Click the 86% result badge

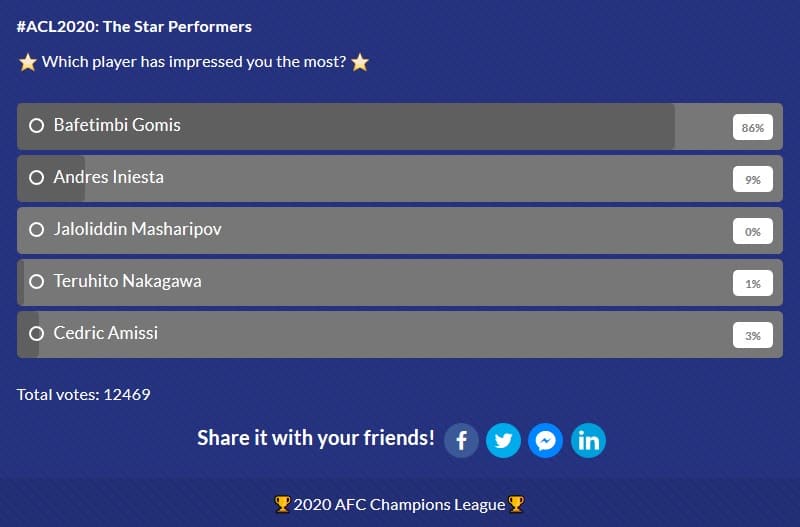(753, 128)
